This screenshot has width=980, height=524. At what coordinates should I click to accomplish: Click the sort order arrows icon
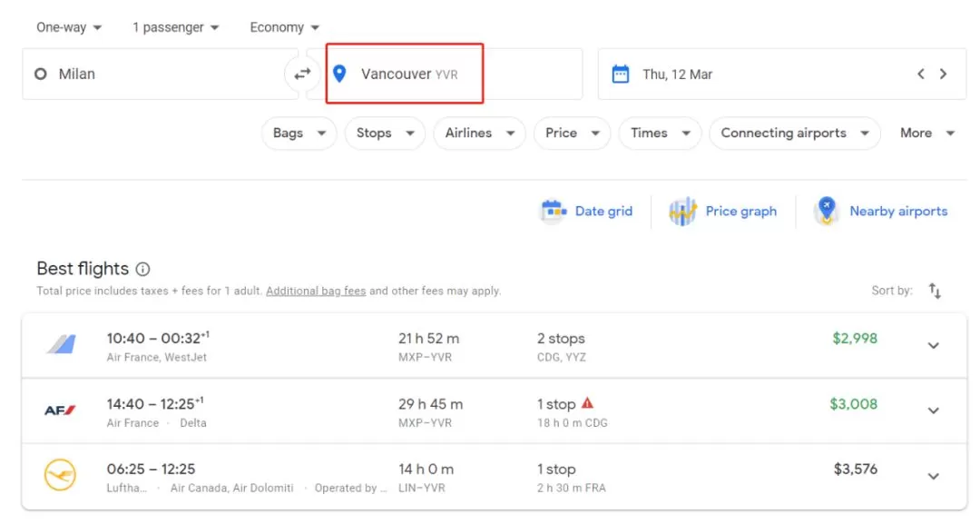click(x=935, y=291)
